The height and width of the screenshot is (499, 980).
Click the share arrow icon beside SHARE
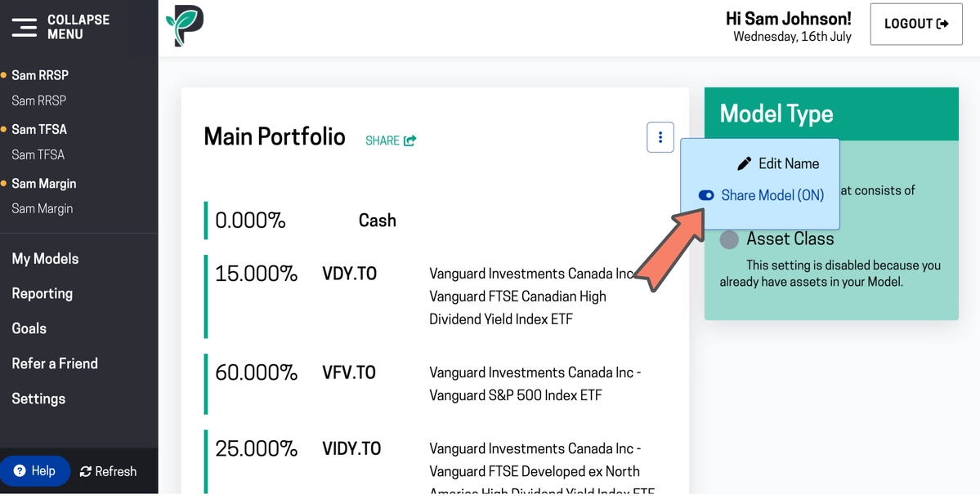(410, 140)
